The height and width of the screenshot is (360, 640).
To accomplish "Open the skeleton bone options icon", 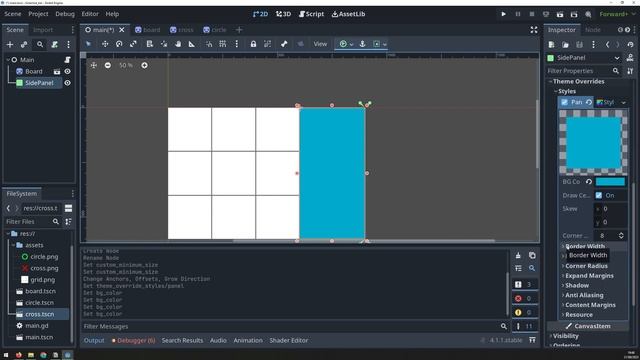I will pyautogui.click(x=284, y=44).
